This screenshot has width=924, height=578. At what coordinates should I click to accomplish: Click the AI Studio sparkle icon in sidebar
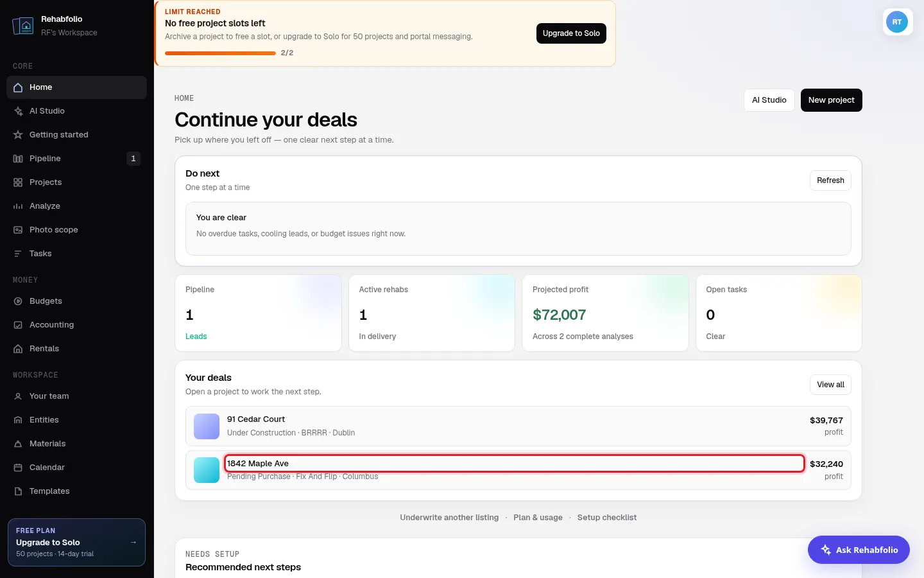(18, 111)
